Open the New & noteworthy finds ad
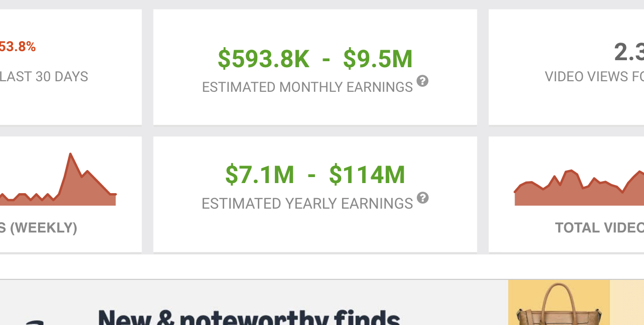The width and height of the screenshot is (644, 325). tap(250, 318)
